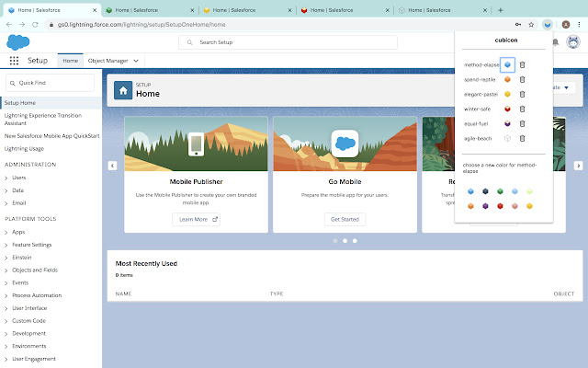Click the browser address bar URL

[x=141, y=25]
